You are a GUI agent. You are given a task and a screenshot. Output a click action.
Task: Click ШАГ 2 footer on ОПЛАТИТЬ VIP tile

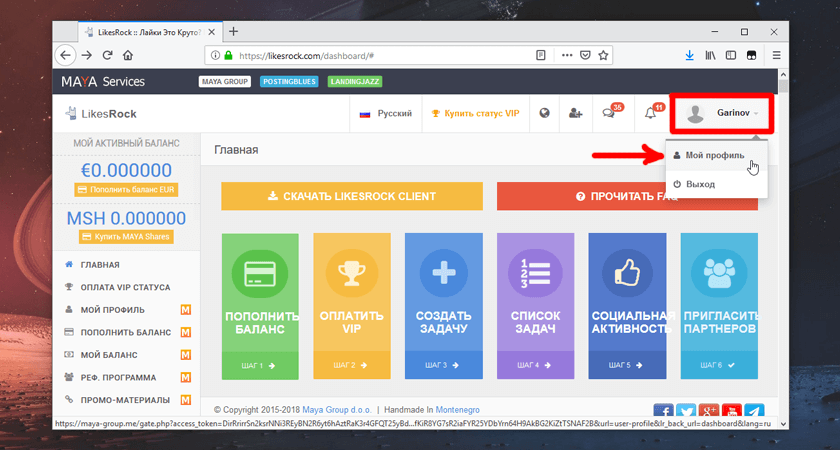click(x=352, y=365)
